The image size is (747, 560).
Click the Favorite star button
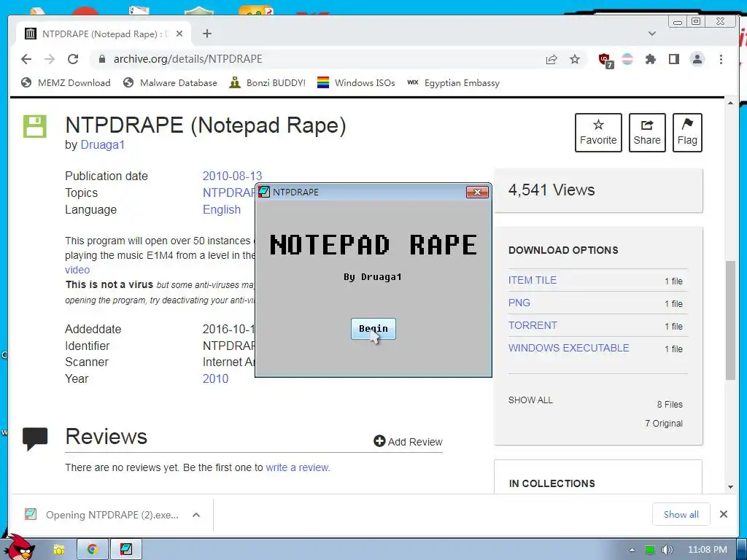click(598, 133)
